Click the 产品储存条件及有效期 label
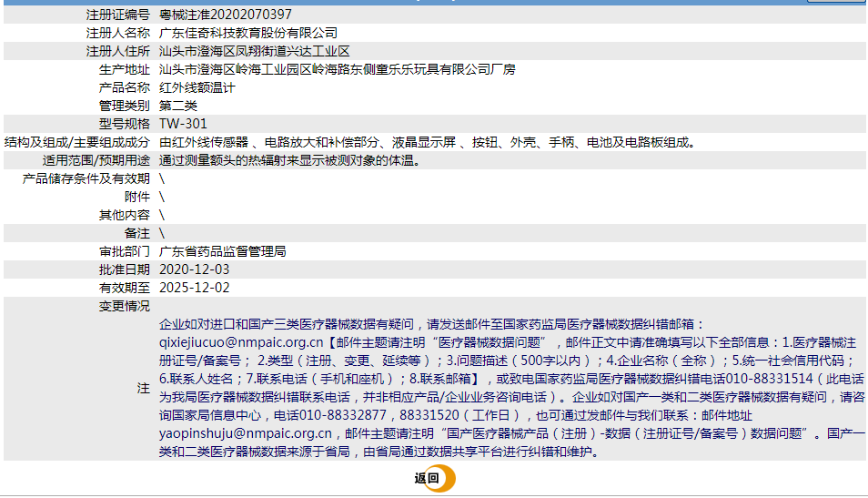Image resolution: width=868 pixels, height=498 pixels. [86, 179]
